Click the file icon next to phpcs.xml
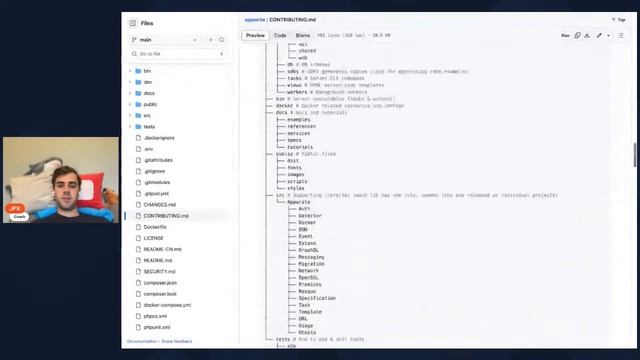The image size is (640, 360). pyautogui.click(x=138, y=316)
